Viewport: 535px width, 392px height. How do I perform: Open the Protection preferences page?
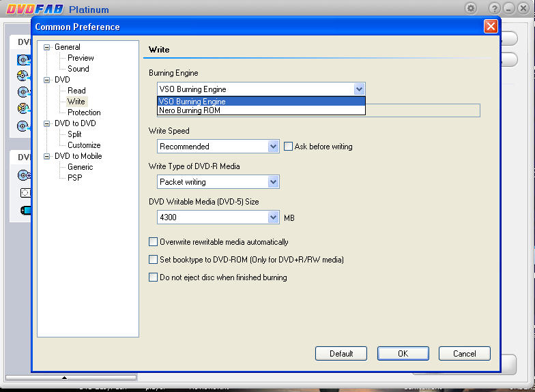[x=84, y=112]
